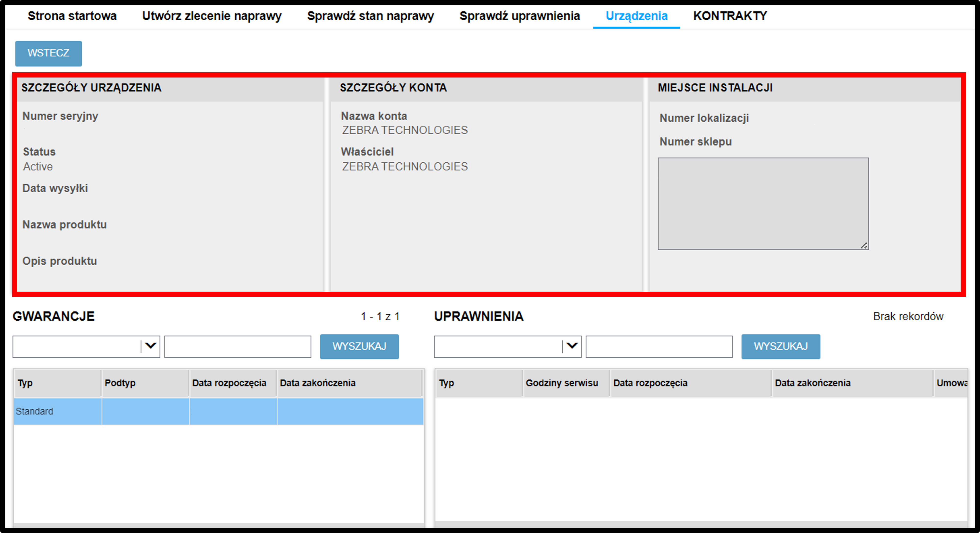Image resolution: width=980 pixels, height=533 pixels.
Task: Grab the text area resize handle
Action: (x=864, y=246)
